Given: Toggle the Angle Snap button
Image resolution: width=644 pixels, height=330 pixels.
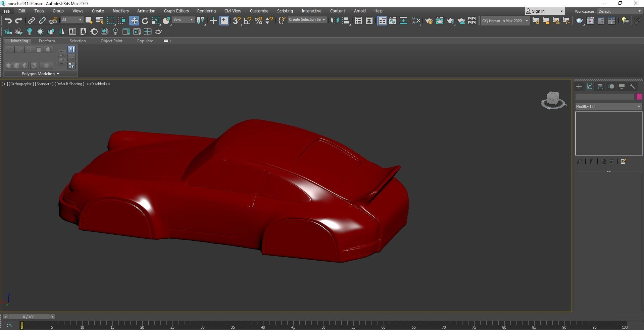Looking at the screenshot, I should 248,21.
